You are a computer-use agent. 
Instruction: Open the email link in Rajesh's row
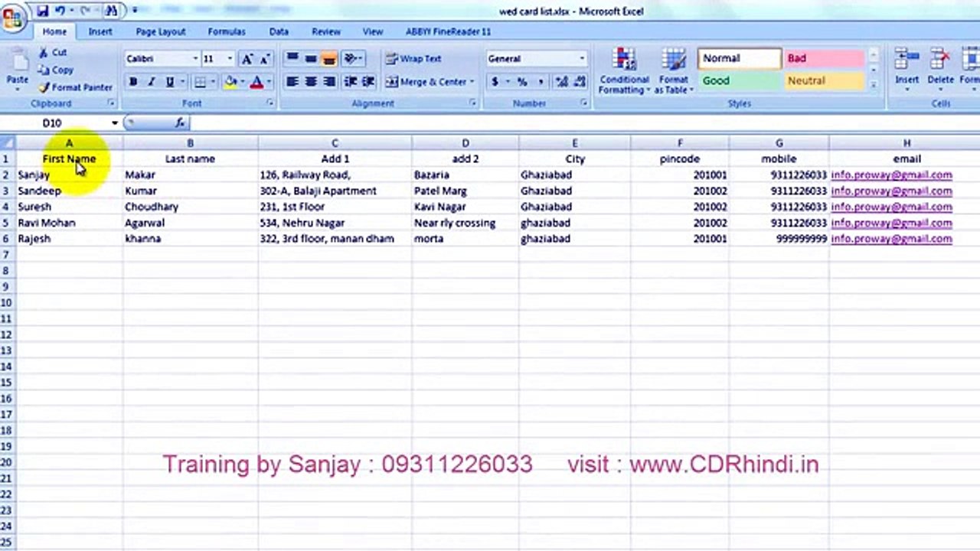(891, 238)
